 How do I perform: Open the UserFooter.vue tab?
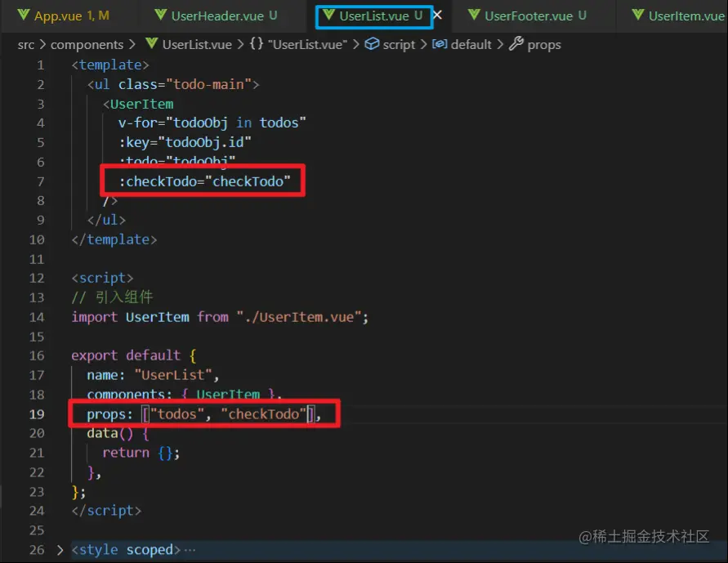(529, 16)
